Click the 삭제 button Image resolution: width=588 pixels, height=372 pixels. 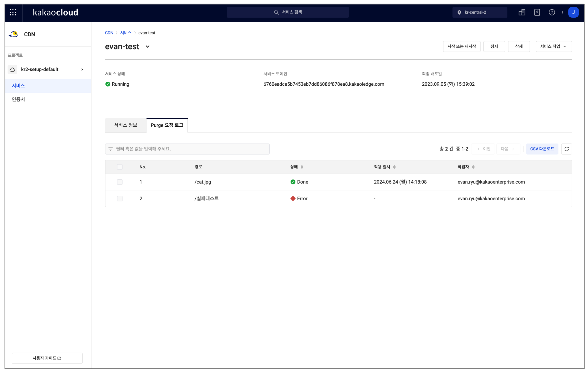[x=519, y=46]
